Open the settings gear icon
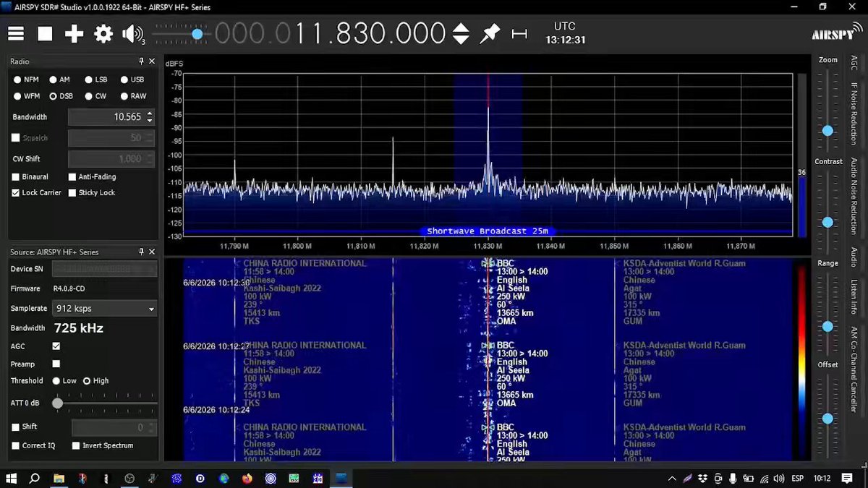Image resolution: width=868 pixels, height=488 pixels. click(x=103, y=34)
